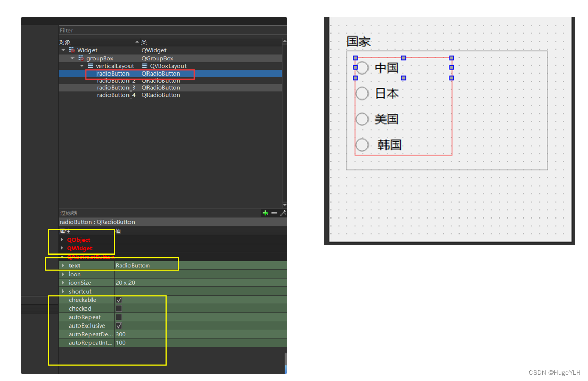Expand the QObject property group
588x381 pixels.
click(x=62, y=239)
